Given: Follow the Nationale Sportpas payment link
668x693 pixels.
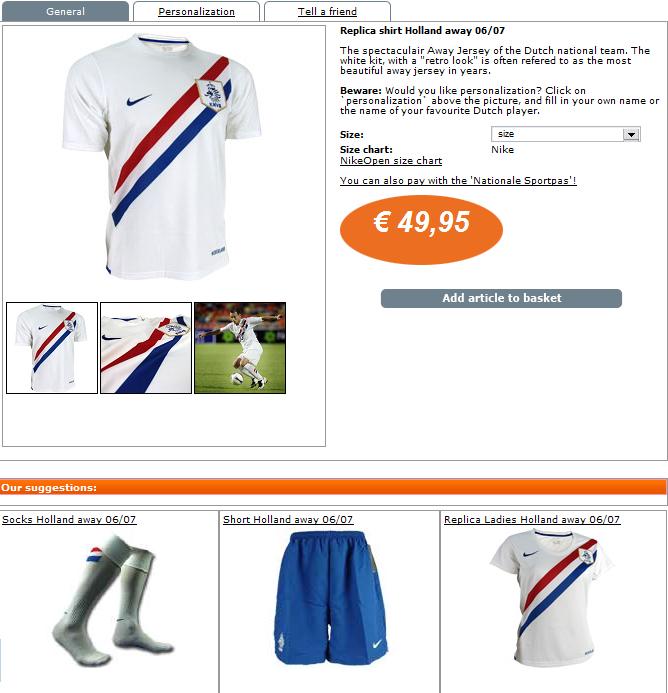Looking at the screenshot, I should click(458, 180).
